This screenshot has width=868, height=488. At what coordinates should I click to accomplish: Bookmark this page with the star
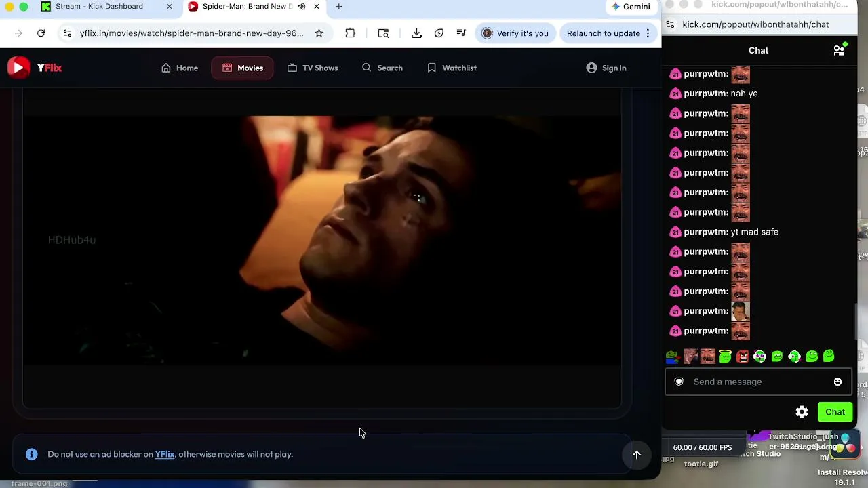(319, 33)
